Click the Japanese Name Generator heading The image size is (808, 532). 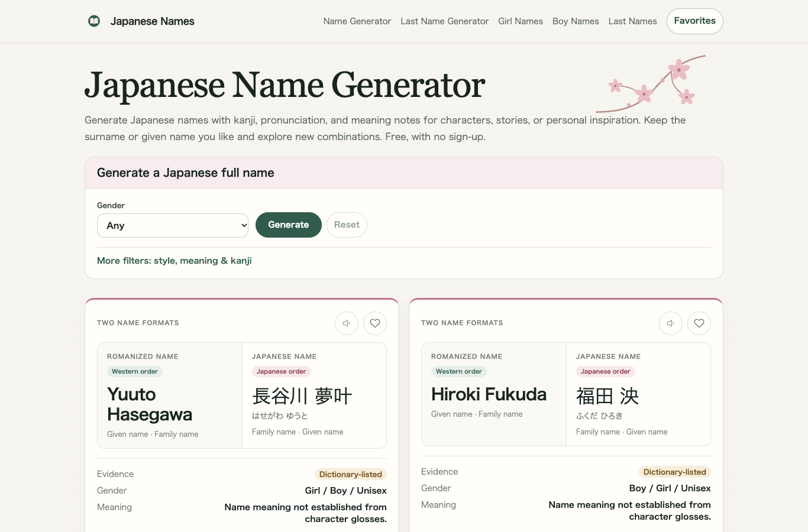(x=285, y=85)
